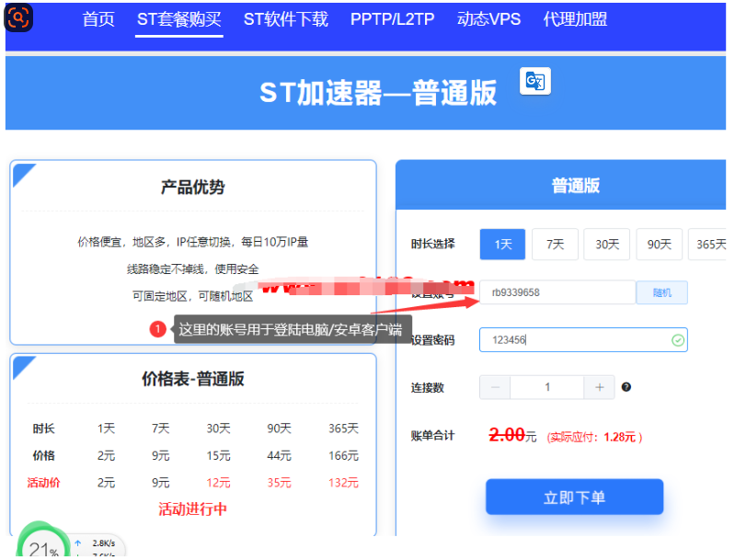Click the 活动进行中 red text
Viewport: 735px width, 560px height.
tap(192, 509)
